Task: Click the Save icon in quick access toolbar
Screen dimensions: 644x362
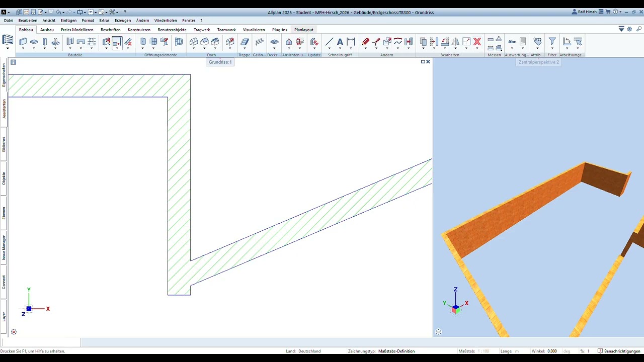Action: click(x=33, y=12)
